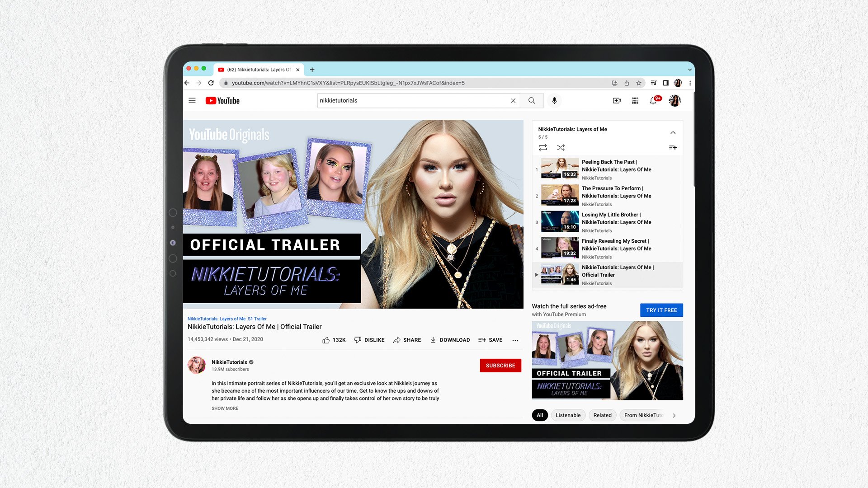Show more chips with the right chevron
The width and height of the screenshot is (868, 488).
[x=674, y=415]
